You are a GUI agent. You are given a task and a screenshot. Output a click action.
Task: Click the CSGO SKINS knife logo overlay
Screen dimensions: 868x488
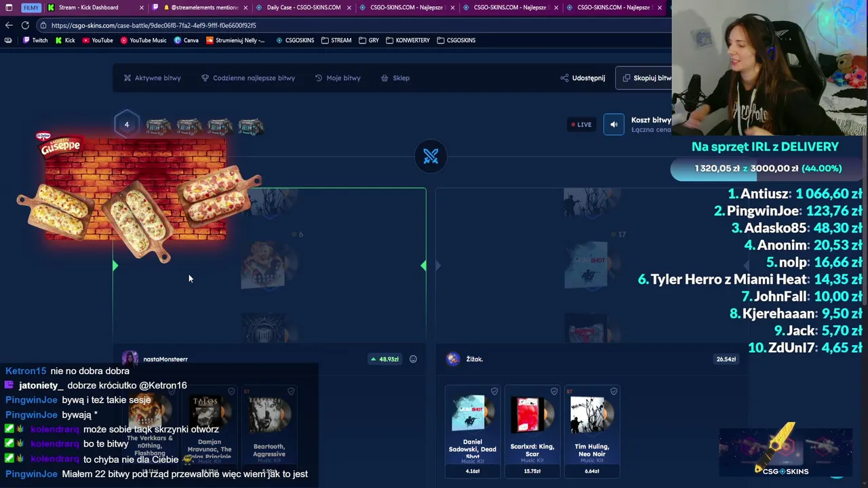(785, 451)
